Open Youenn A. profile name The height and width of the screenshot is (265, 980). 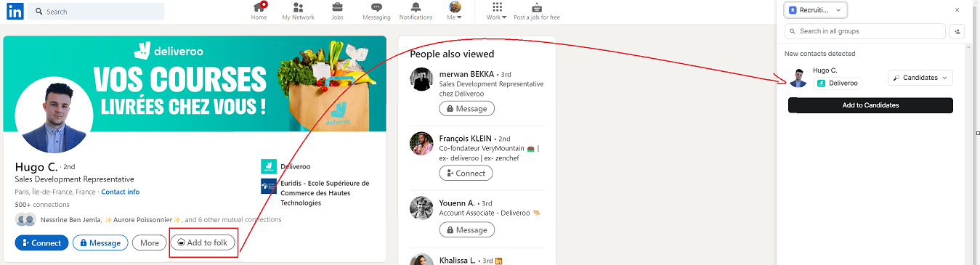pos(458,203)
